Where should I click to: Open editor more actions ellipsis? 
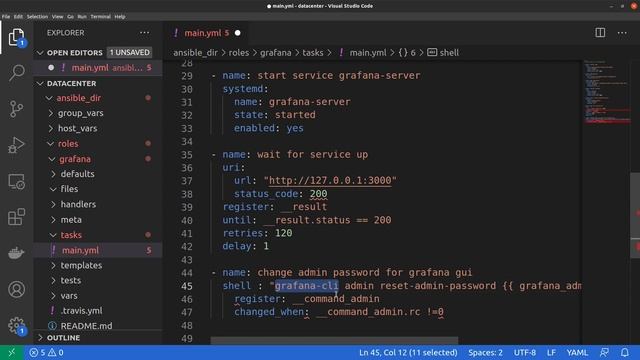point(622,33)
